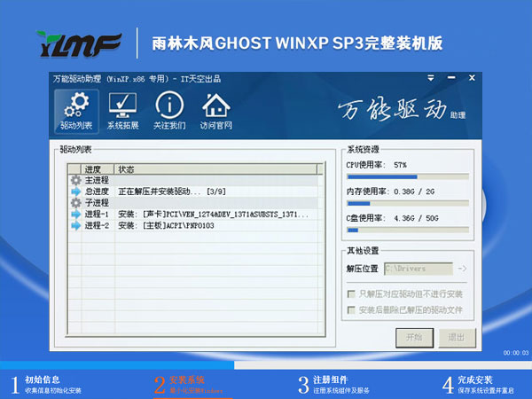
Task: Open the 驱动列表 gear toolbar button
Action: pyautogui.click(x=76, y=111)
